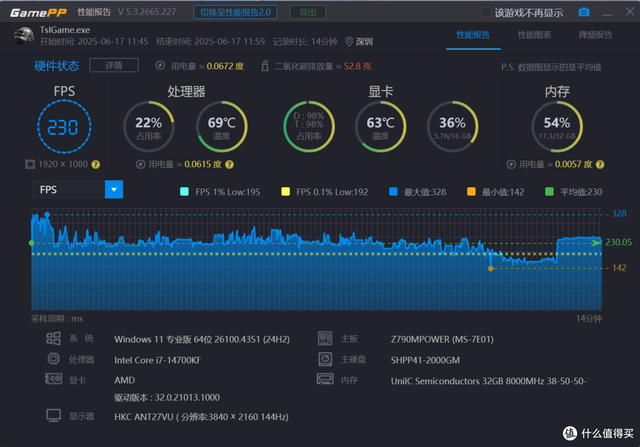Click the power icon beside memory 0.0057 度

point(511,165)
